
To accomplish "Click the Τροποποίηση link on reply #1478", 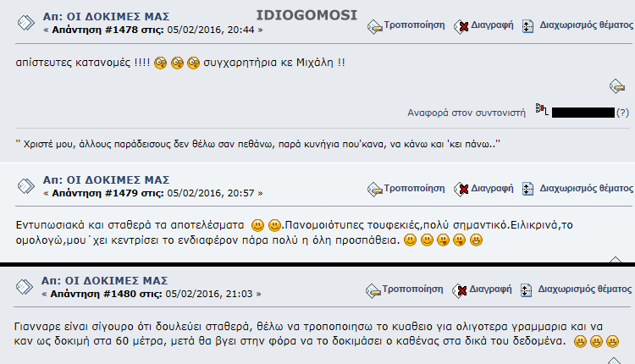I will 414,25.
